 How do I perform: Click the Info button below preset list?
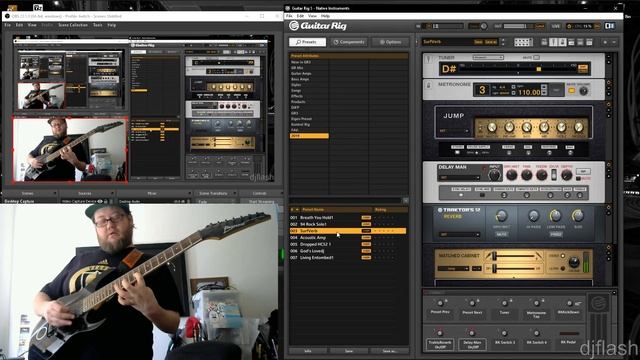coord(308,351)
